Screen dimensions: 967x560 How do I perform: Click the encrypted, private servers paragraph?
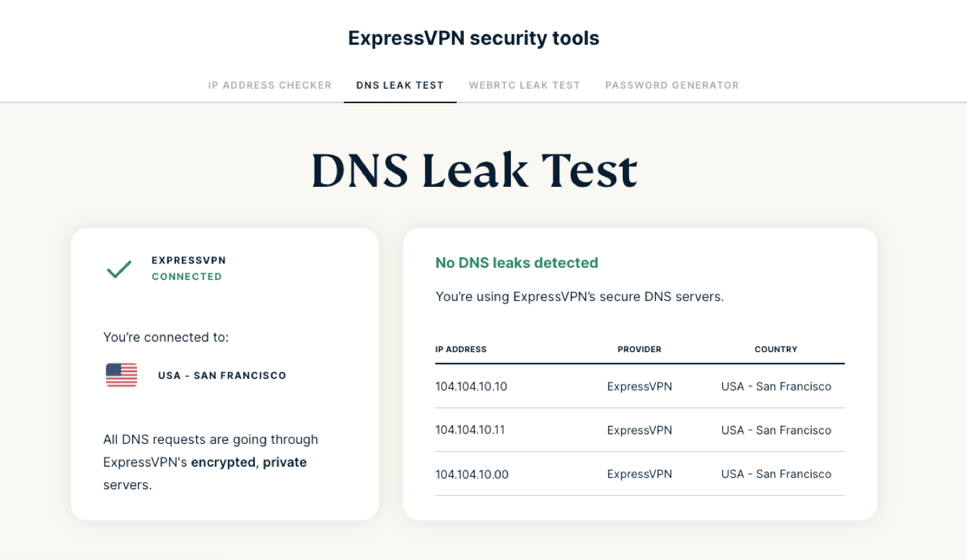tap(211, 462)
